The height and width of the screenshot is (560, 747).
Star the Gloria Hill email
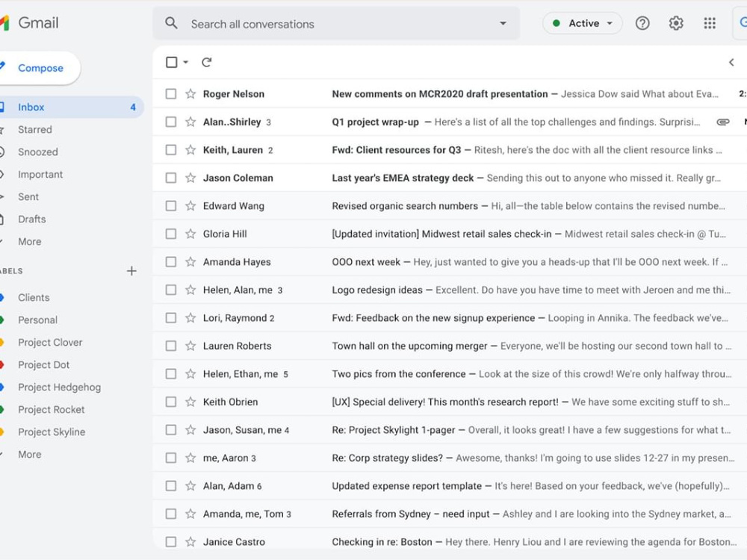190,234
